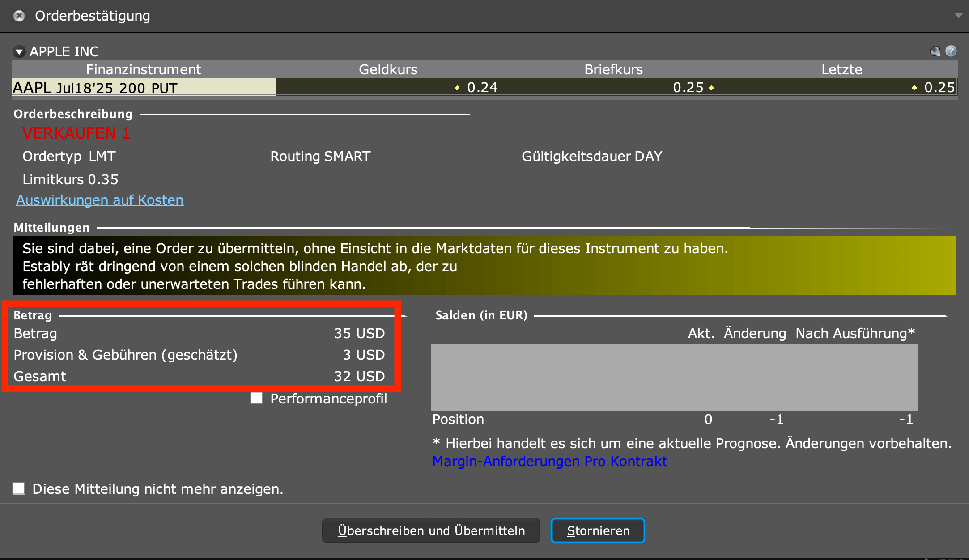Click the Stornieren button
The height and width of the screenshot is (560, 969).
(598, 530)
